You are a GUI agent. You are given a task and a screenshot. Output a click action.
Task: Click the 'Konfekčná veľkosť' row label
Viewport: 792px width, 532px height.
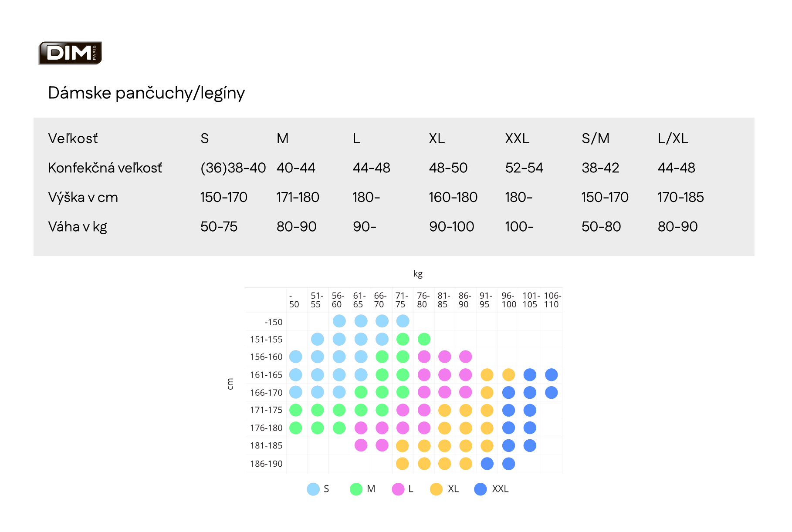click(105, 168)
